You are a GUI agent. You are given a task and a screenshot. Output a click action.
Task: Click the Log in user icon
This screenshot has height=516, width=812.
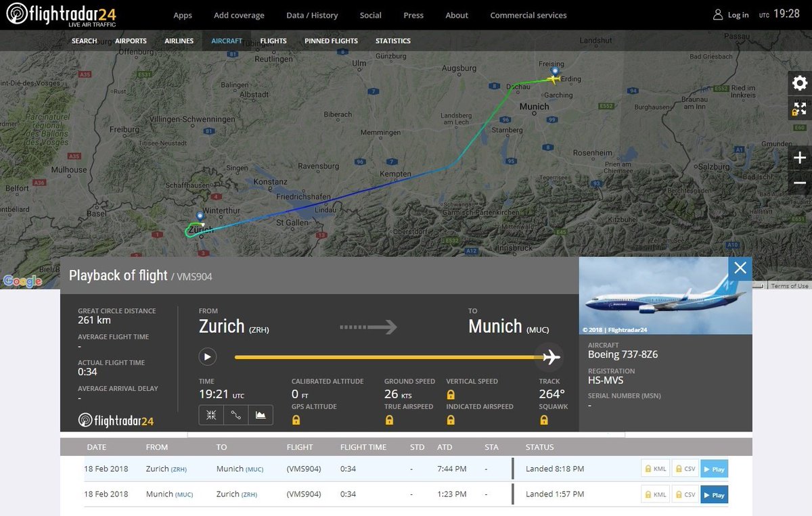pyautogui.click(x=718, y=15)
